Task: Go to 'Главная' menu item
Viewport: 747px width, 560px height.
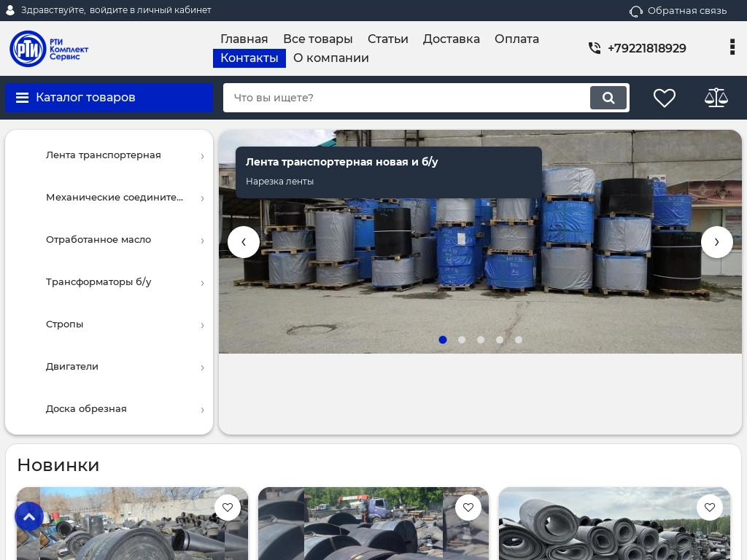Action: (244, 39)
